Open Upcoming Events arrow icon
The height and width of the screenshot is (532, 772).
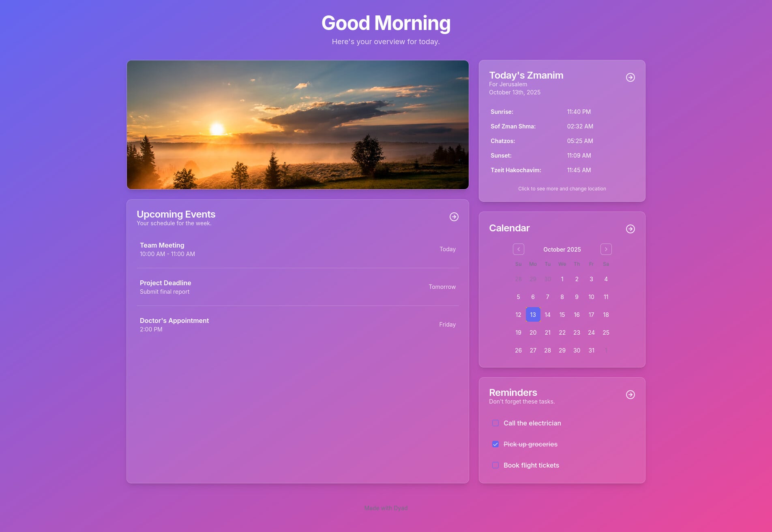pyautogui.click(x=454, y=217)
